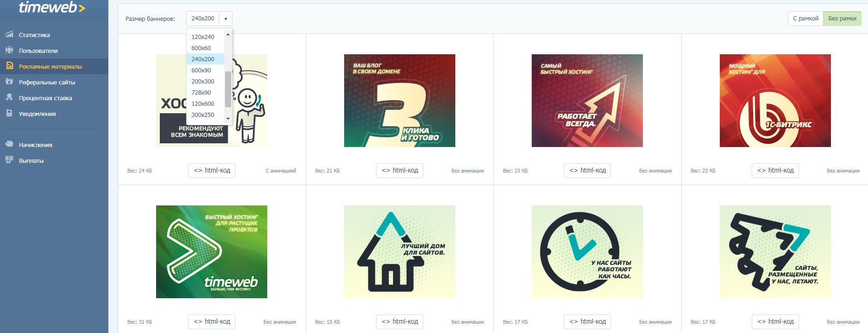868x333 pixels.
Task: Choose 728x90 from size list
Action: pos(201,93)
